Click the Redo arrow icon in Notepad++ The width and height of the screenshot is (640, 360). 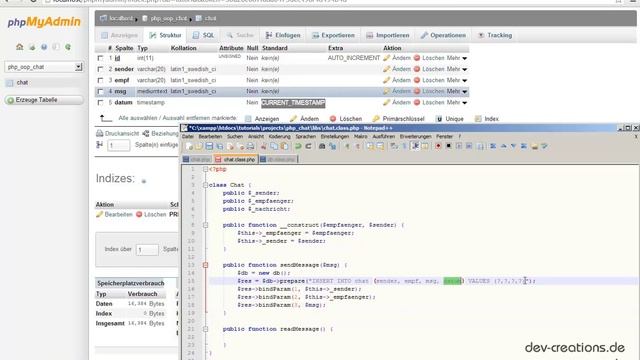click(308, 146)
